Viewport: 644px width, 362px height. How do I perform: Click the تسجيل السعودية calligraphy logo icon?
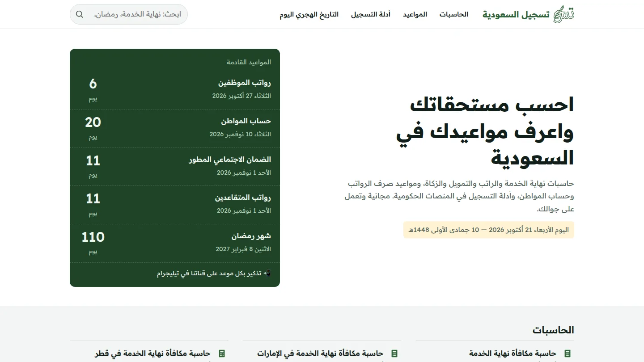563,14
